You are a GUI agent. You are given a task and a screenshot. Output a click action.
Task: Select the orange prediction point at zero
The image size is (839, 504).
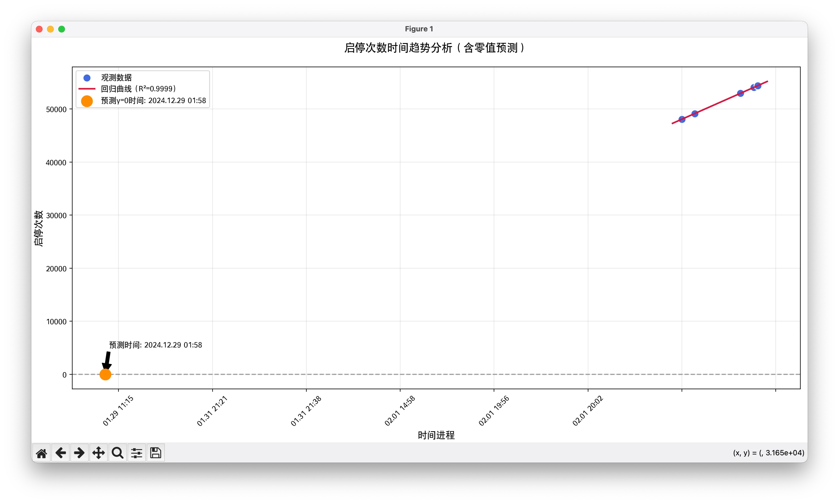pyautogui.click(x=105, y=374)
